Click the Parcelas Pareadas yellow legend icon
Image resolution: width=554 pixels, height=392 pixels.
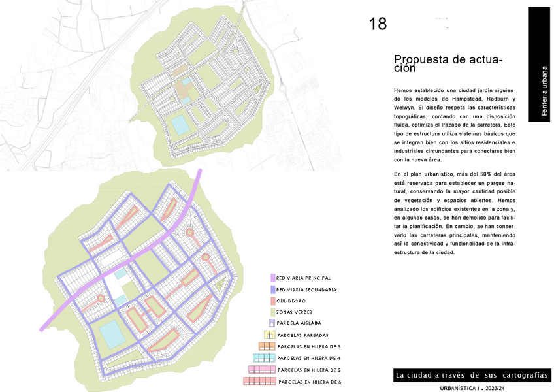[x=270, y=335]
